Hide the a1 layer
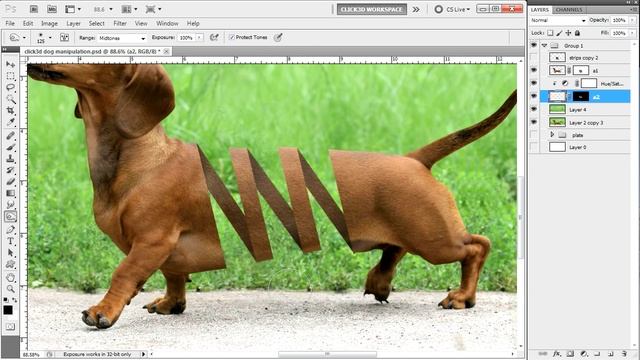This screenshot has height=360, width=640. point(534,70)
